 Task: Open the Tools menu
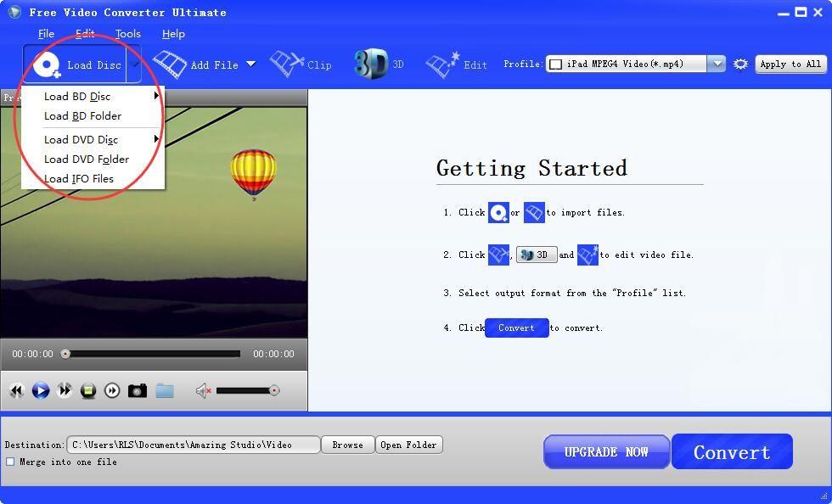(x=128, y=34)
